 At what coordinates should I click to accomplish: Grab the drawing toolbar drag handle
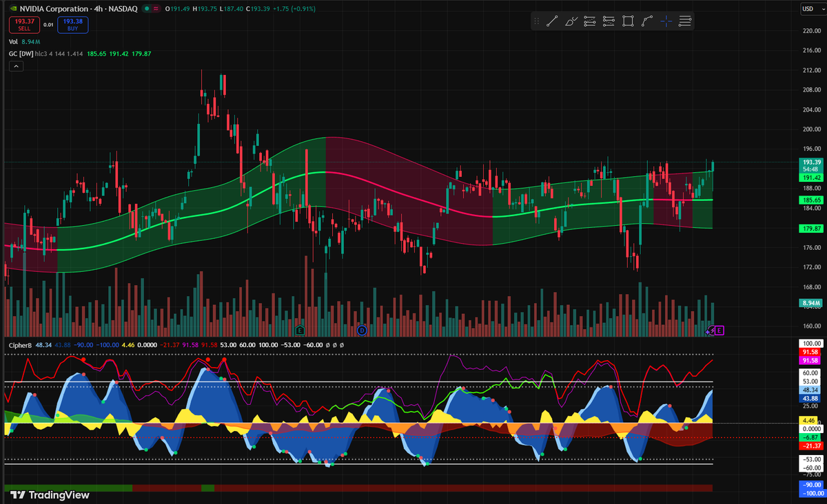pos(537,21)
